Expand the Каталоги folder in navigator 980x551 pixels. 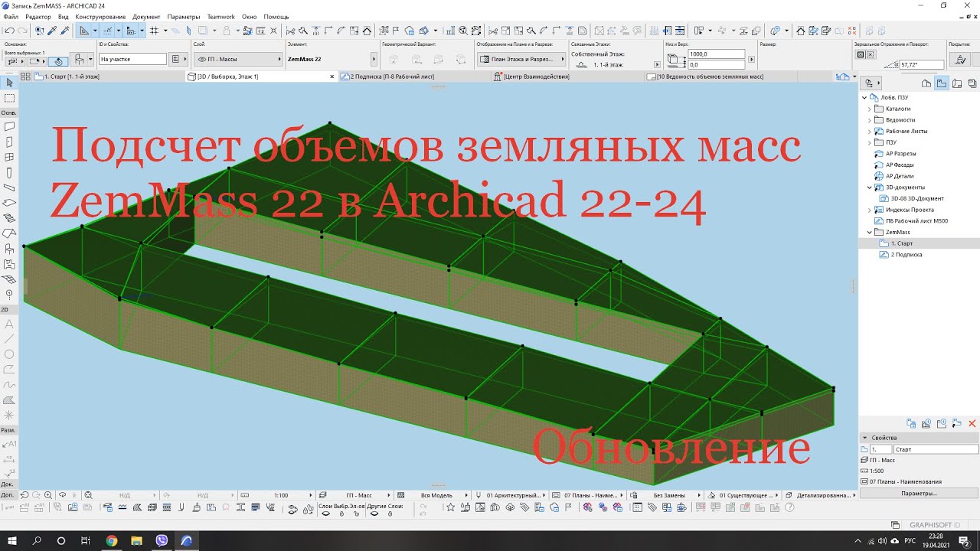[x=870, y=109]
